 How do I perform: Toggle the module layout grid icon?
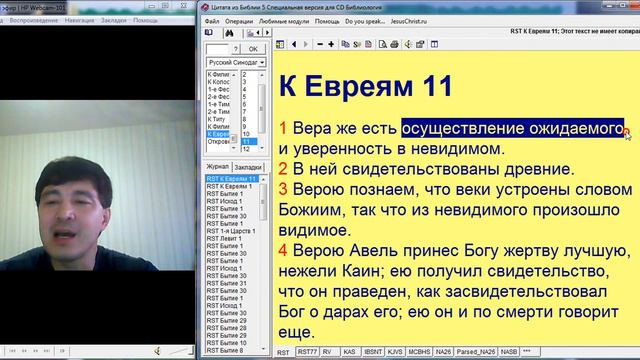pyautogui.click(x=280, y=44)
